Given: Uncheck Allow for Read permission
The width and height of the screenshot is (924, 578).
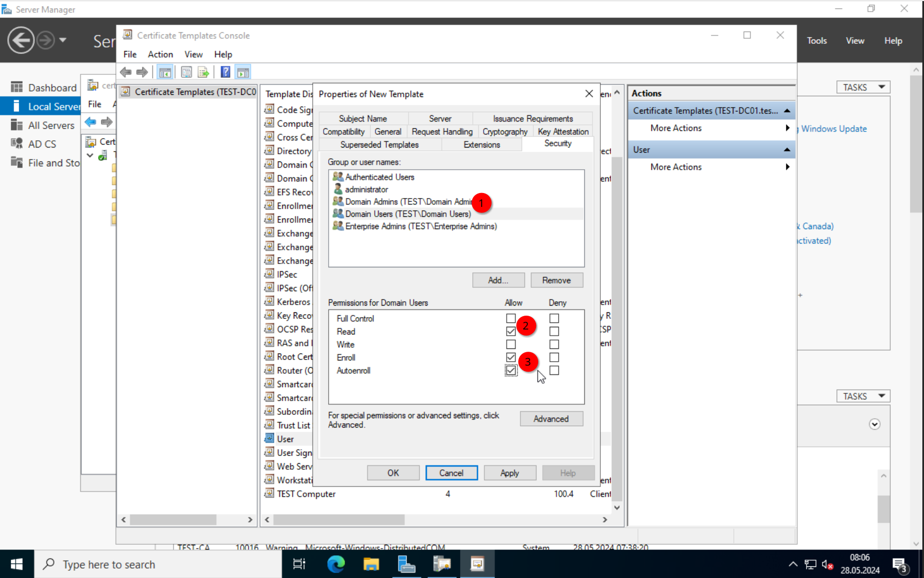Looking at the screenshot, I should (511, 331).
